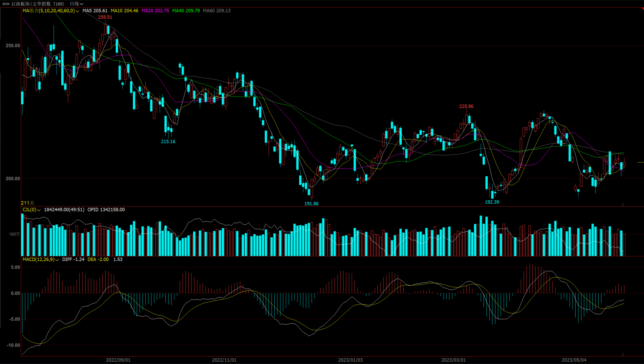Click the chain link icon beside 石油板块

[x=6, y=4]
